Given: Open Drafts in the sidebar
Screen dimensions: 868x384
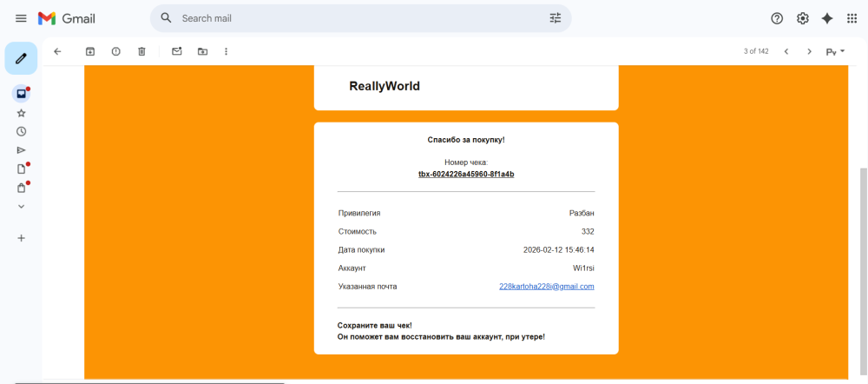Looking at the screenshot, I should tap(21, 169).
